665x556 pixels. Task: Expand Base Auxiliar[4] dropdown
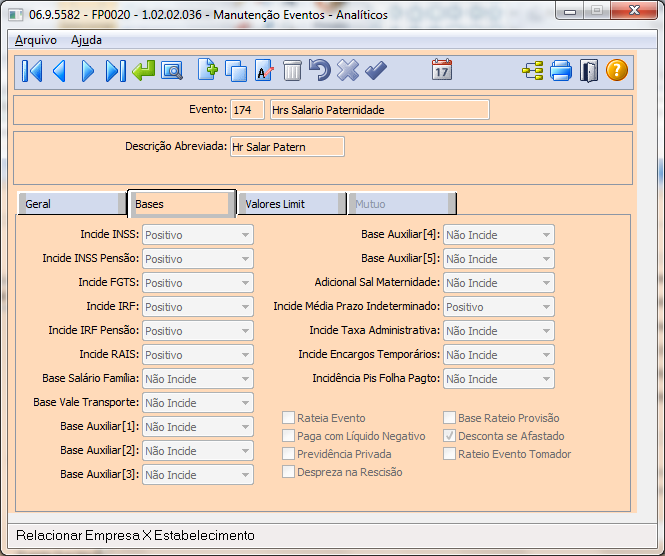499,235
